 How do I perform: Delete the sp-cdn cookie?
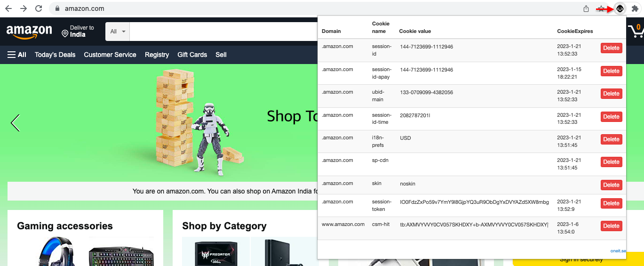click(x=612, y=162)
